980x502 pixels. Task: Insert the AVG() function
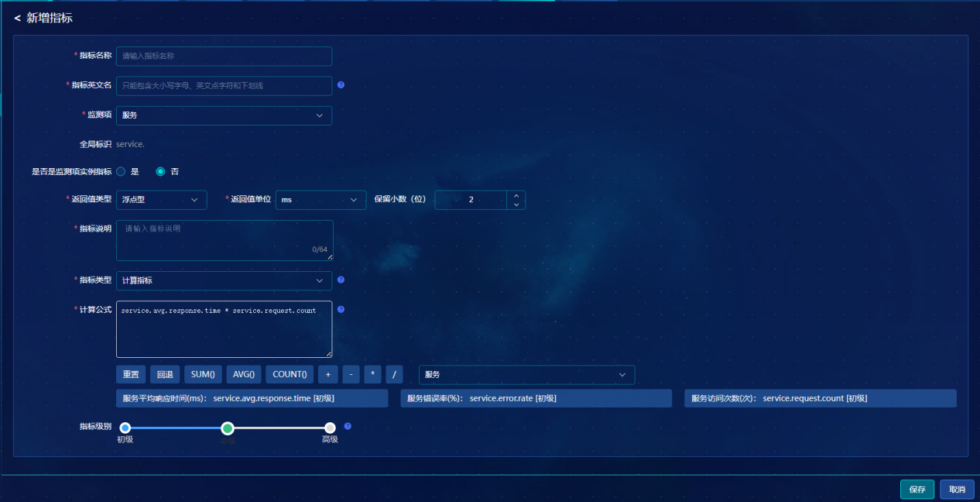pyautogui.click(x=244, y=375)
